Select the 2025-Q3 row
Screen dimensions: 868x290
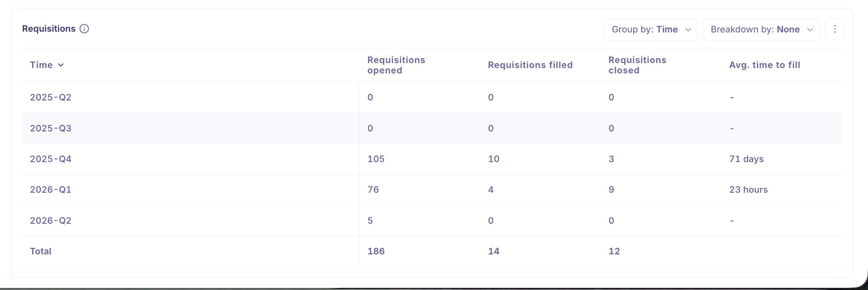coord(432,128)
